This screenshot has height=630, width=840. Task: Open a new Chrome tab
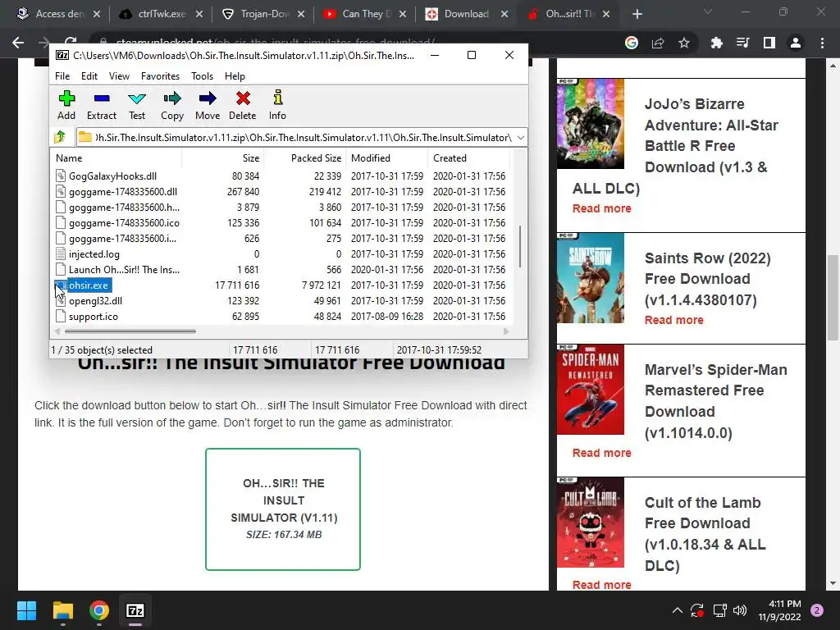[637, 14]
